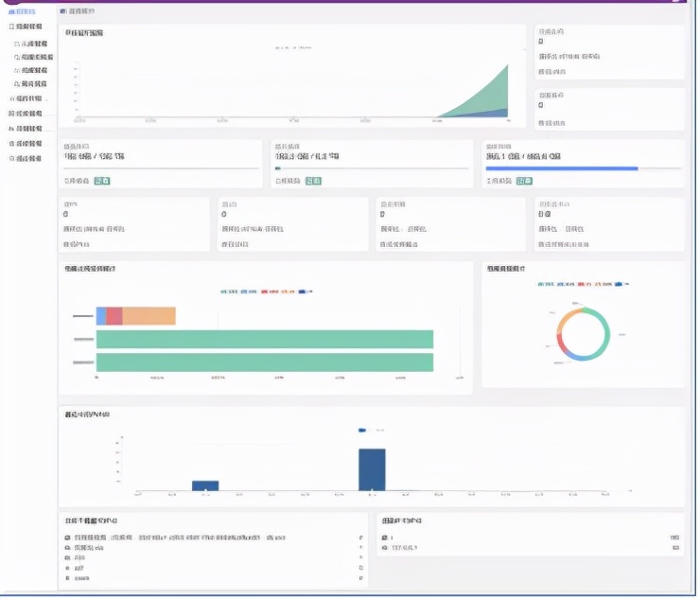Open the last item at the sidebar bottom

click(x=26, y=159)
